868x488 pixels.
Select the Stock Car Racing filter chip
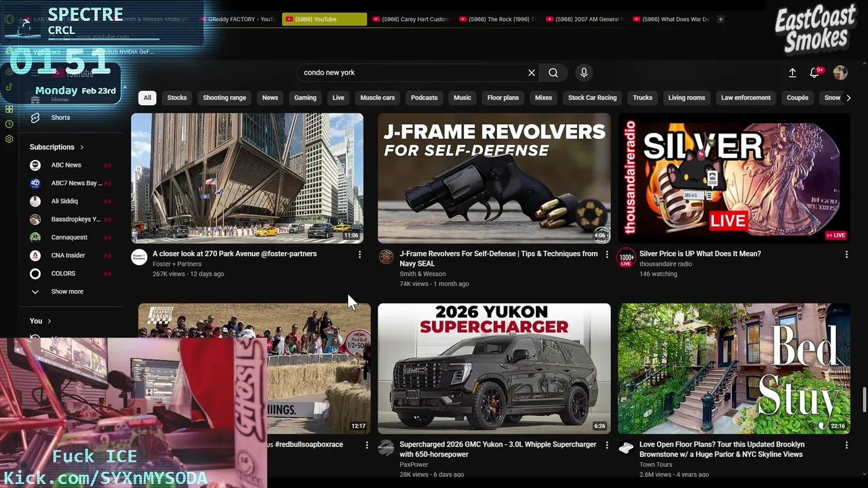pos(592,98)
